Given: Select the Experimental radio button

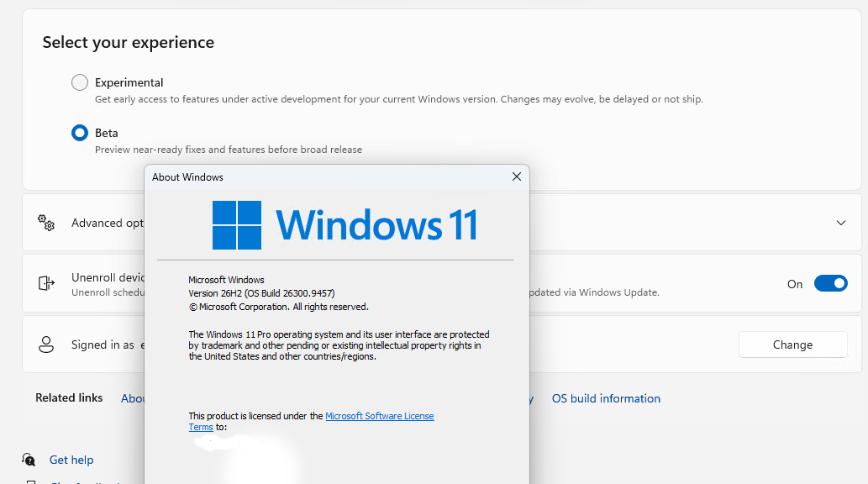Looking at the screenshot, I should pyautogui.click(x=80, y=82).
